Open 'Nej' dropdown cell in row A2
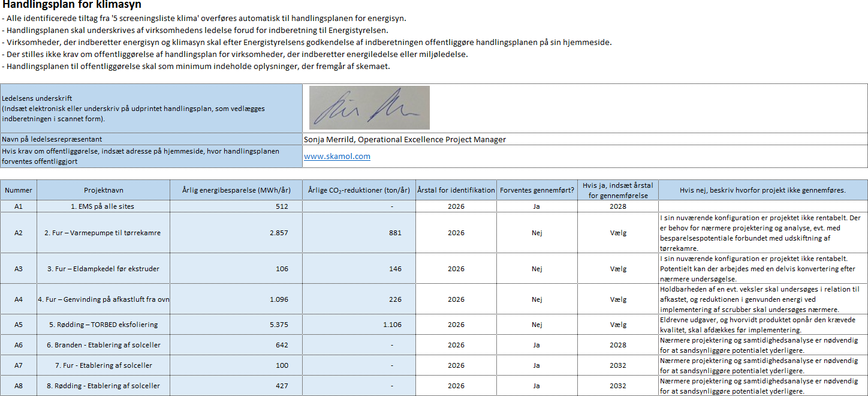This screenshot has width=868, height=396. (x=537, y=233)
